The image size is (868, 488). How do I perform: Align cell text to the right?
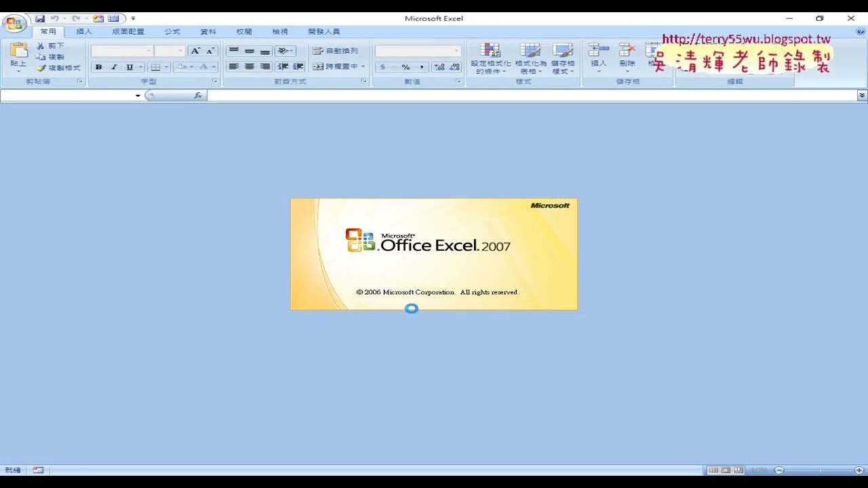click(x=265, y=66)
